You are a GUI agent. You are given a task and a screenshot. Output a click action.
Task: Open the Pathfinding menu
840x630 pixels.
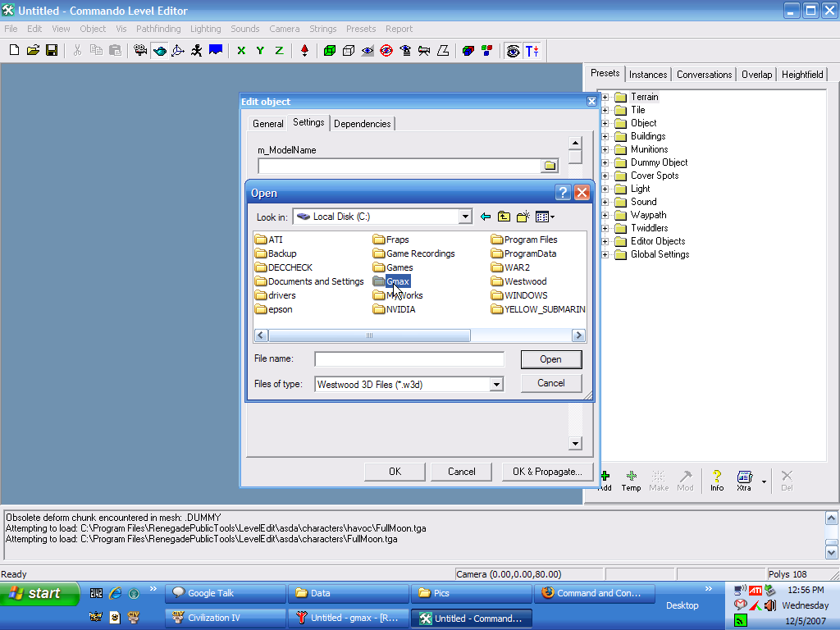pyautogui.click(x=158, y=29)
